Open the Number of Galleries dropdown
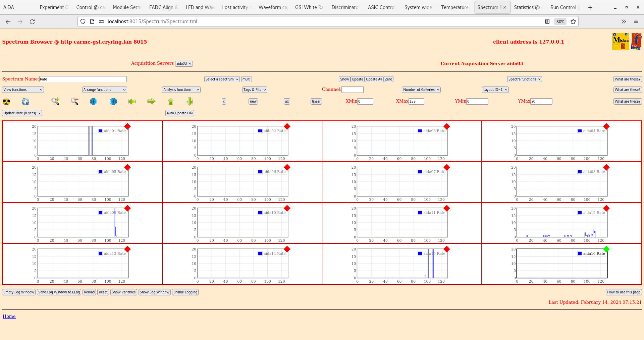 421,90
